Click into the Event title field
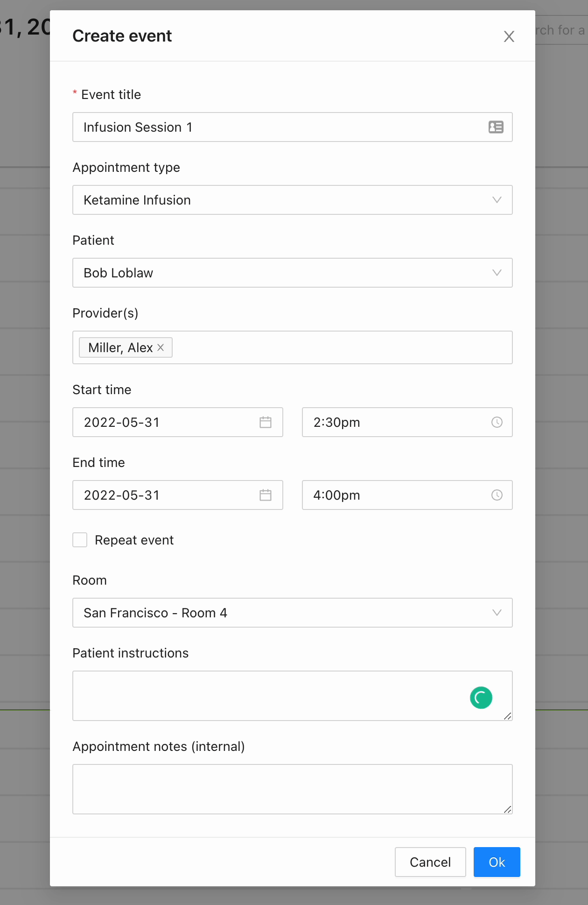This screenshot has width=588, height=905. coord(293,127)
